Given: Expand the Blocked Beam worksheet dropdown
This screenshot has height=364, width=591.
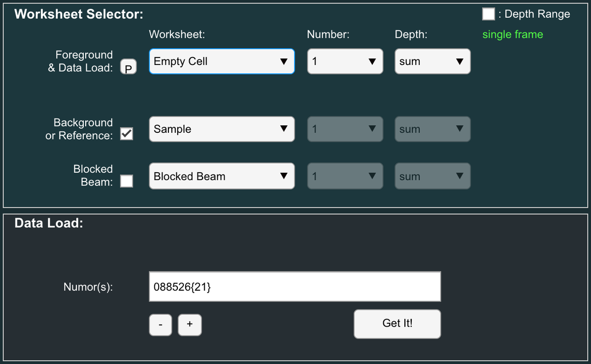Looking at the screenshot, I should (x=222, y=176).
